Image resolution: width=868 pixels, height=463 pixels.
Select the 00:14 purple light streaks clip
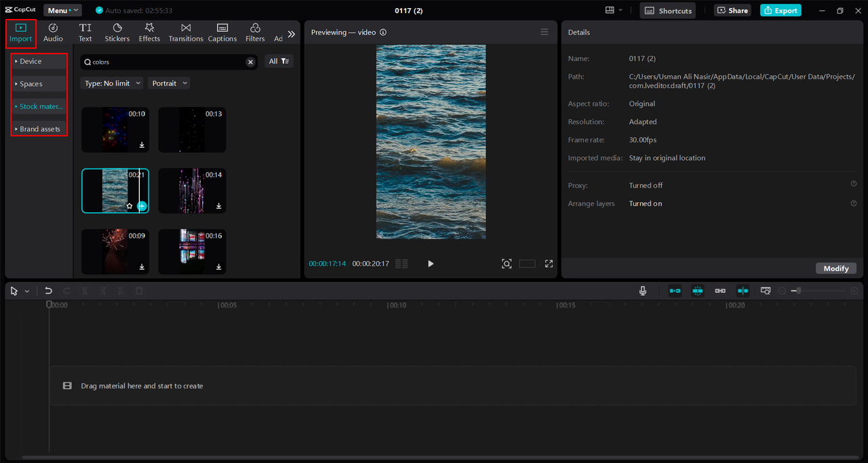192,190
